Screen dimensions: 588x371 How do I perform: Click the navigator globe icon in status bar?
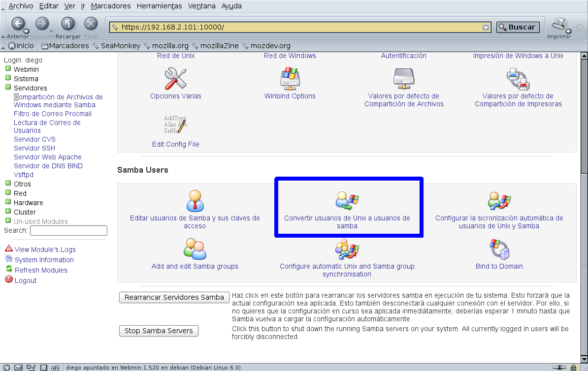tap(6, 368)
